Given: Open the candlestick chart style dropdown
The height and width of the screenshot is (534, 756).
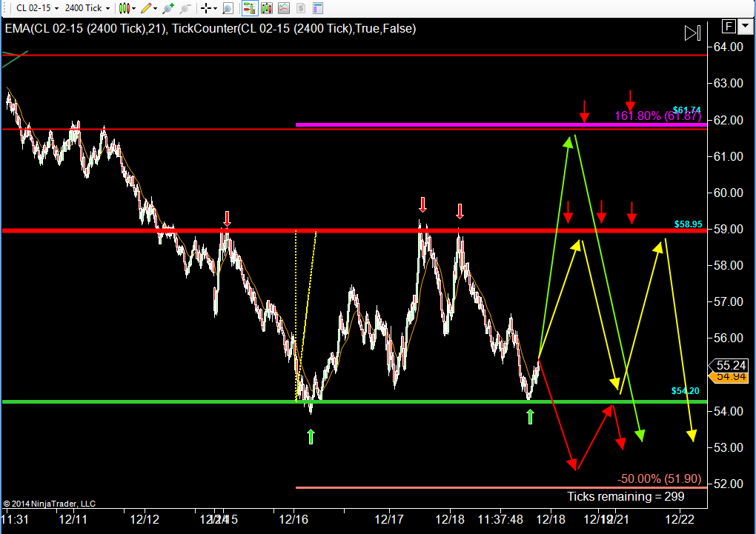Looking at the screenshot, I should pyautogui.click(x=127, y=8).
